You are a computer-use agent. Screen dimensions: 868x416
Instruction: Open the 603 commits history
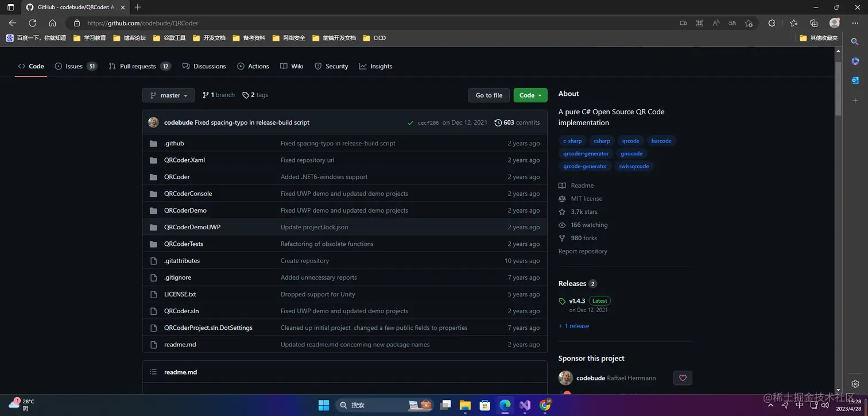[x=517, y=122]
